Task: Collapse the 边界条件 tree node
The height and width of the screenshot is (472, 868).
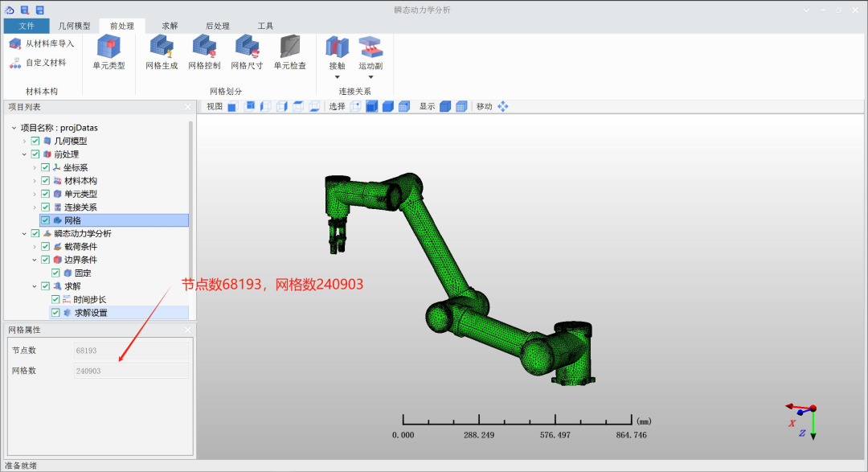Action: (x=35, y=260)
